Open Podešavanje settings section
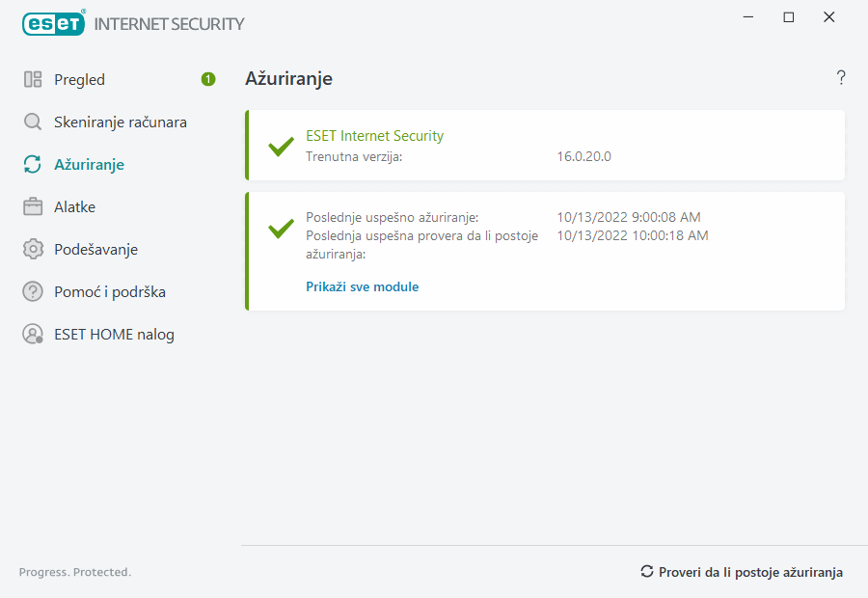 (95, 250)
